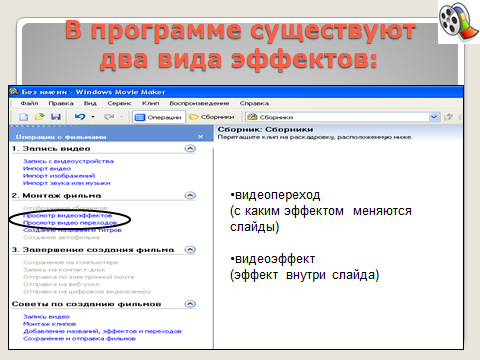Click Импорт видео link
480x360 pixels.
(47, 169)
